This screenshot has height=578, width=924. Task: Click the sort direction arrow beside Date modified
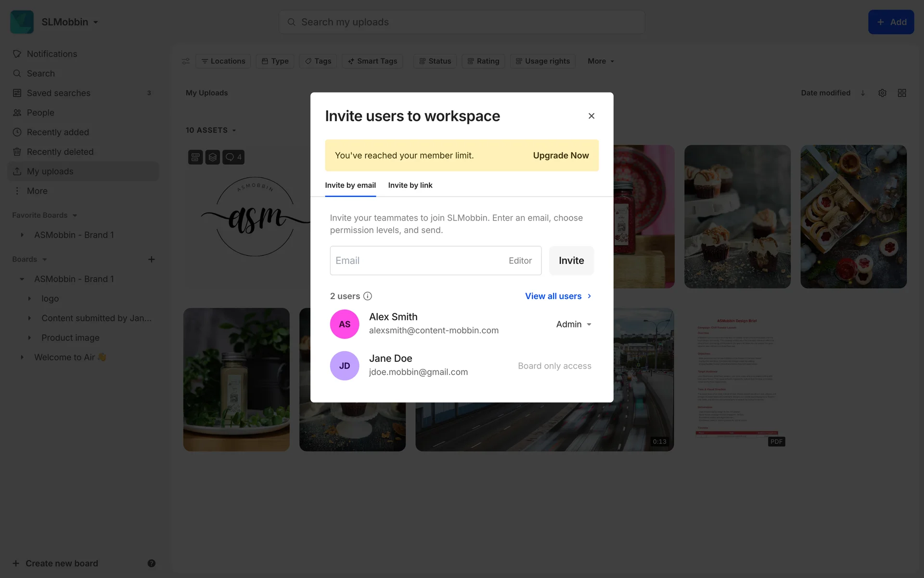863,93
